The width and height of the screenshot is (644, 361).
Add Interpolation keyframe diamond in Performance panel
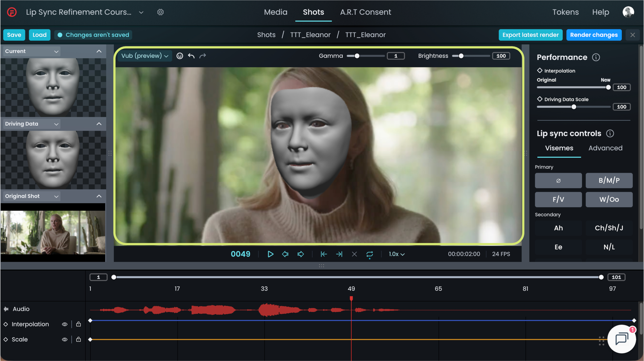(x=540, y=71)
